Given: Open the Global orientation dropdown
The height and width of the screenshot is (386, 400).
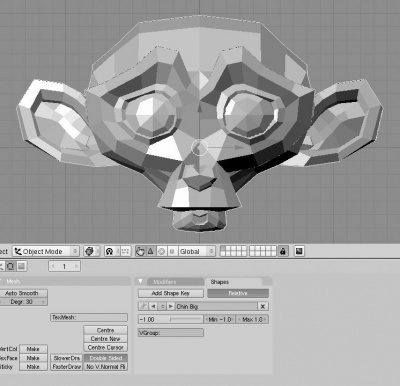Looking at the screenshot, I should (x=197, y=251).
